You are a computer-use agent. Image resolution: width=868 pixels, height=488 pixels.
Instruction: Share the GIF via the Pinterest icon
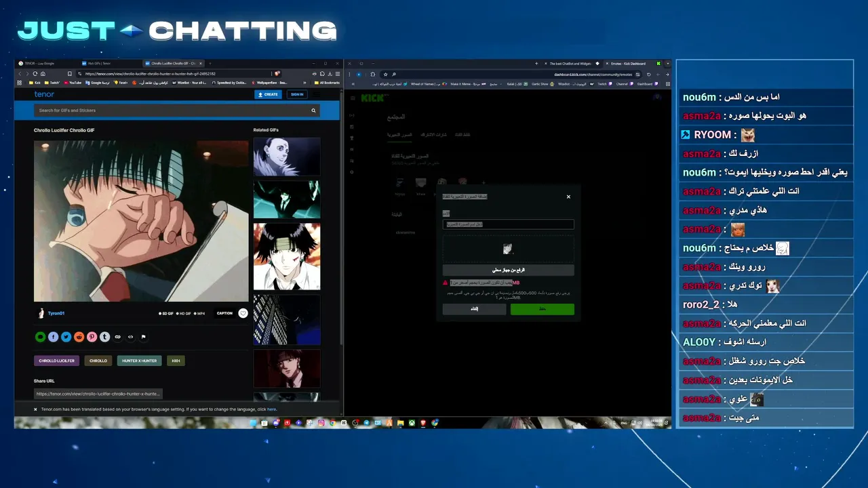[x=92, y=337]
